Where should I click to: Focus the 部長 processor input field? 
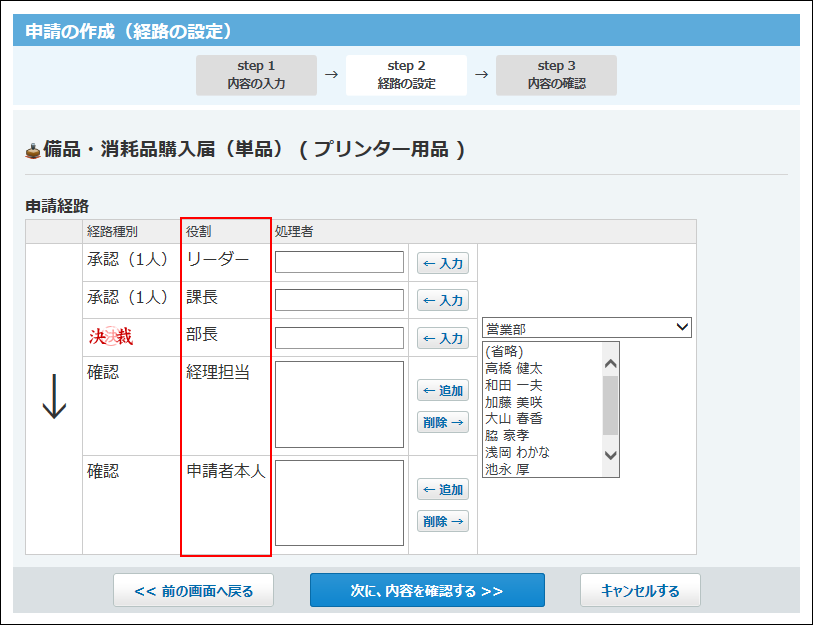coord(339,338)
